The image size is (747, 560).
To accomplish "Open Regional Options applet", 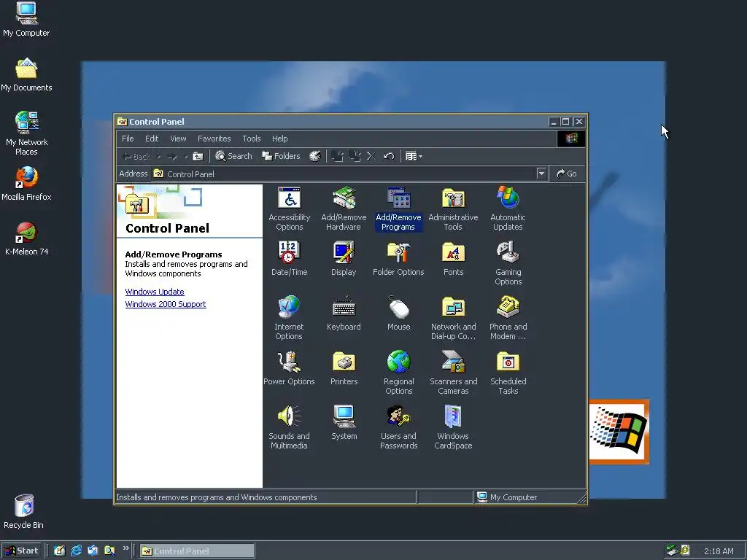I will [399, 373].
